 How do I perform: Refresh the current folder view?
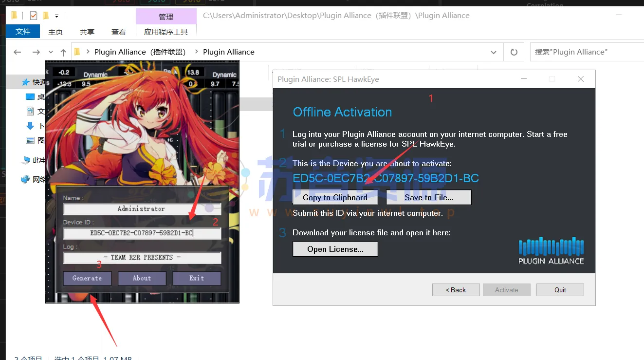click(514, 52)
